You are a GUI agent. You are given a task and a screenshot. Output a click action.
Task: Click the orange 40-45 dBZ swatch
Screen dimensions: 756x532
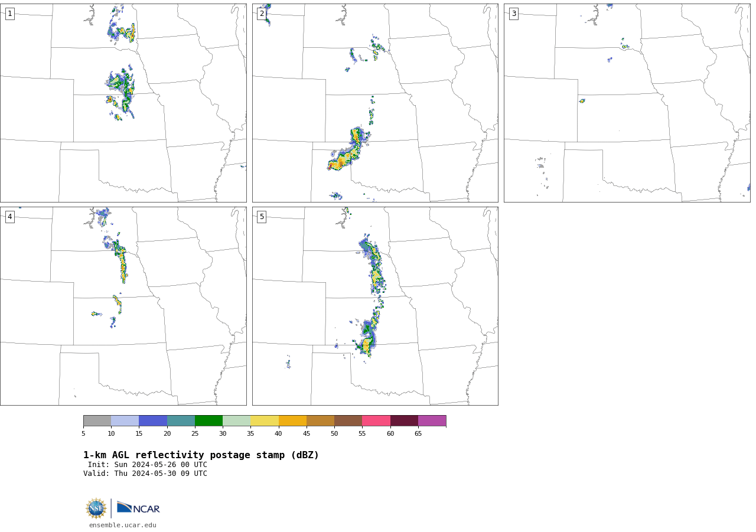[x=292, y=420]
